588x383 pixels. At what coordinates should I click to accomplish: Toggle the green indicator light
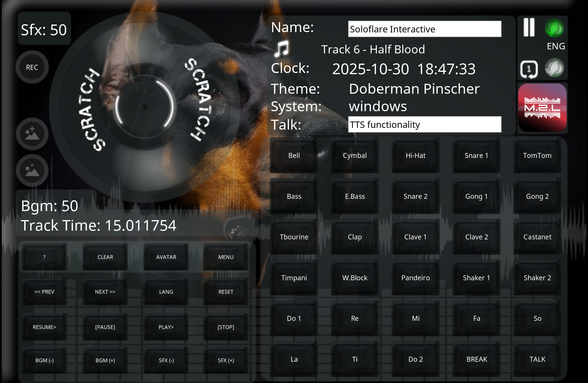tap(554, 28)
